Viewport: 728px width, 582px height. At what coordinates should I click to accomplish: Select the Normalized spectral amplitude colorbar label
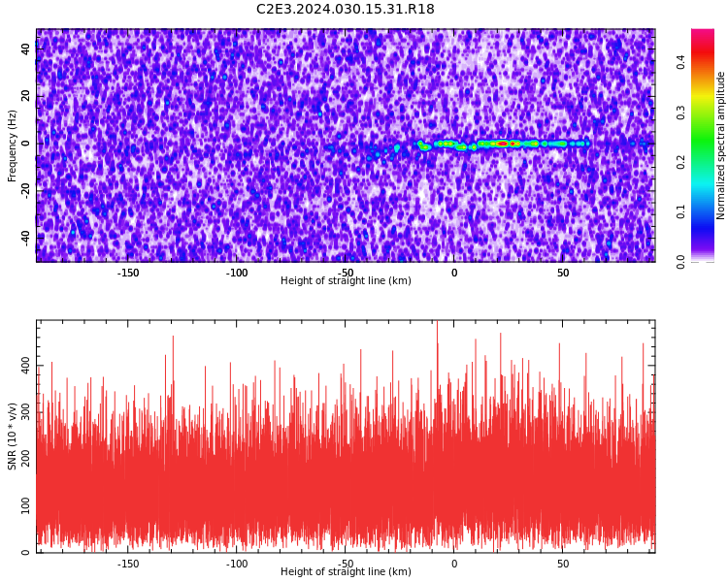click(720, 145)
